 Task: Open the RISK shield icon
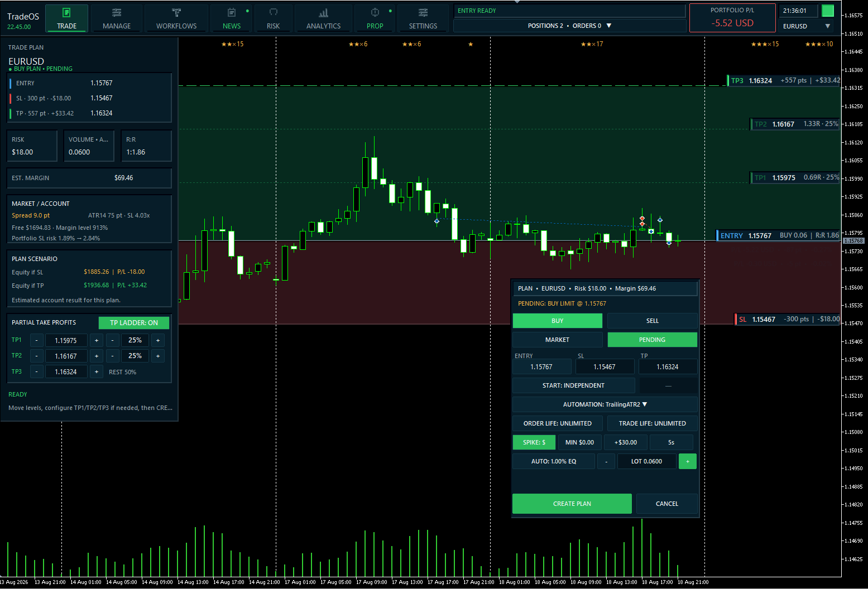click(274, 13)
